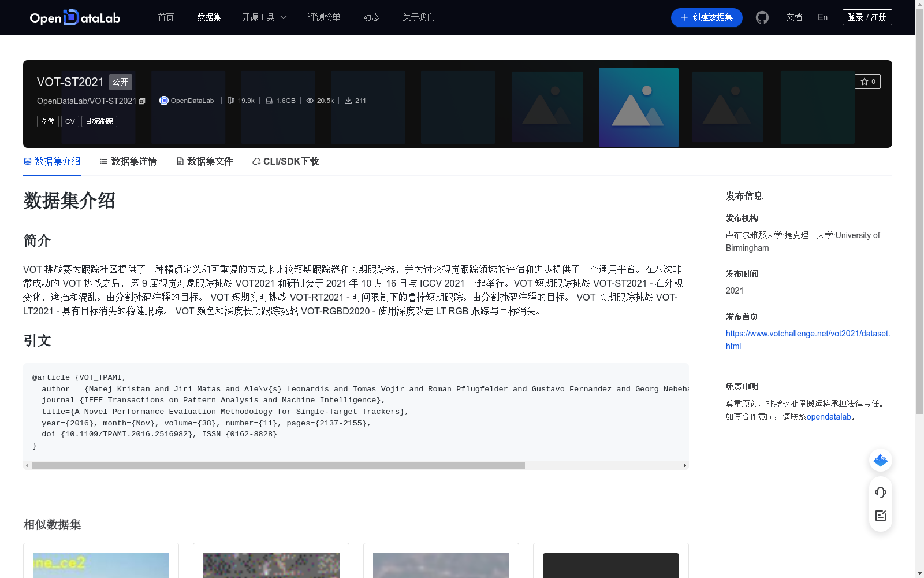Click the 19.9k file count icon
Screen dimensions: 924x578
(x=231, y=101)
